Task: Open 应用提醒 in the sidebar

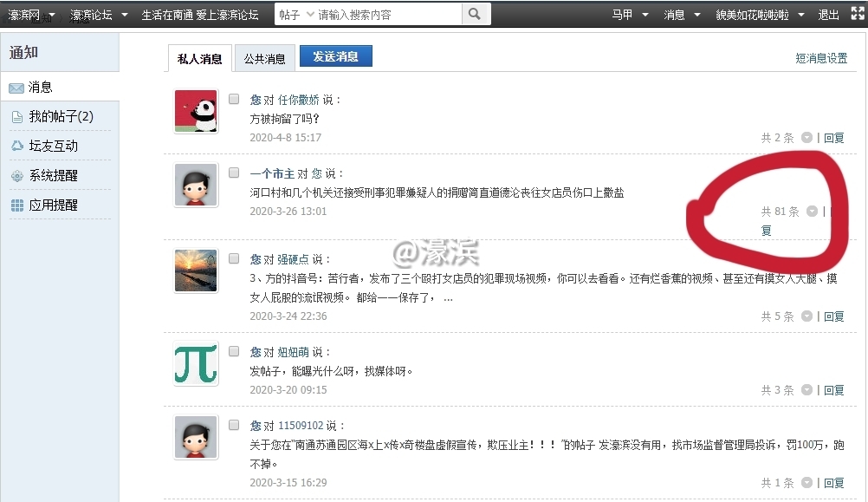Action: (53, 205)
